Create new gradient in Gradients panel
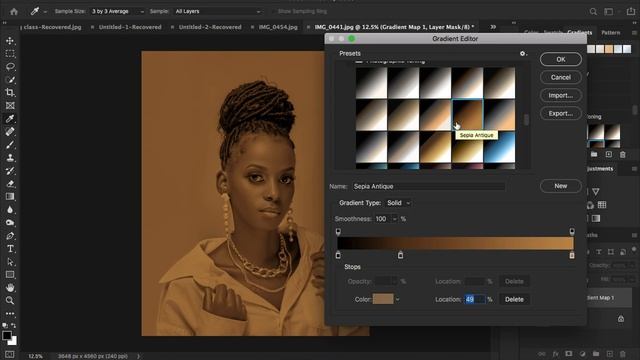The image size is (640, 360). [609, 154]
